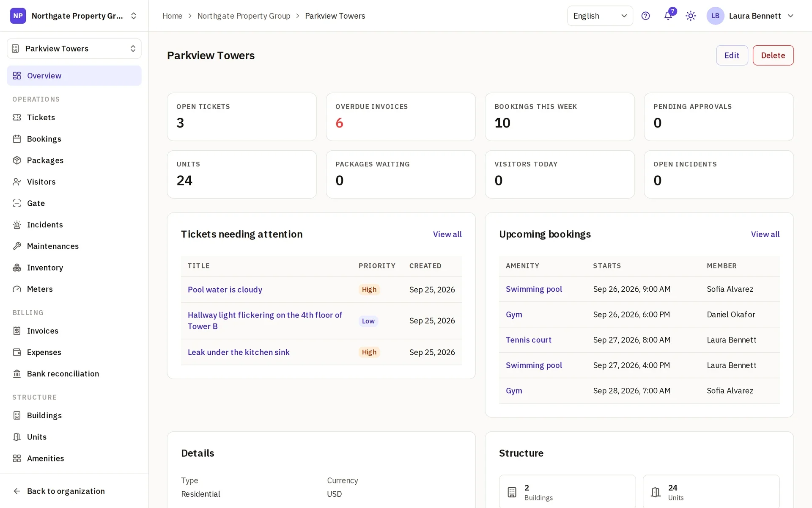Click the Delete button
Screen dimensions: 812x508
[773, 55]
